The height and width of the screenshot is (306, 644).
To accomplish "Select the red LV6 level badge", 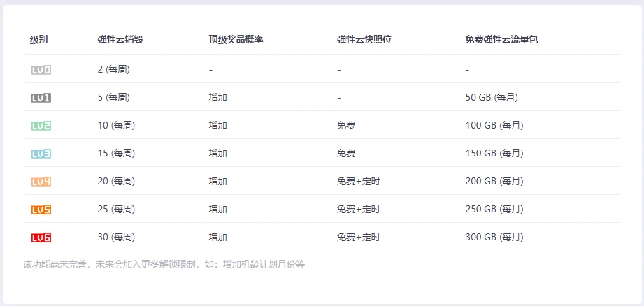I will (x=41, y=238).
